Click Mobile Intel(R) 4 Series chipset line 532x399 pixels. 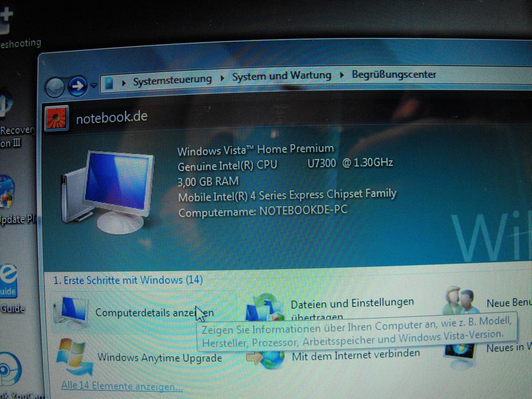click(x=287, y=195)
